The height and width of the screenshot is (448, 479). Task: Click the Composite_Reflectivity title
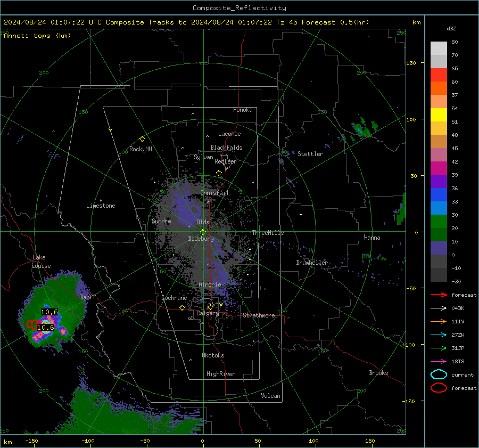(x=240, y=8)
